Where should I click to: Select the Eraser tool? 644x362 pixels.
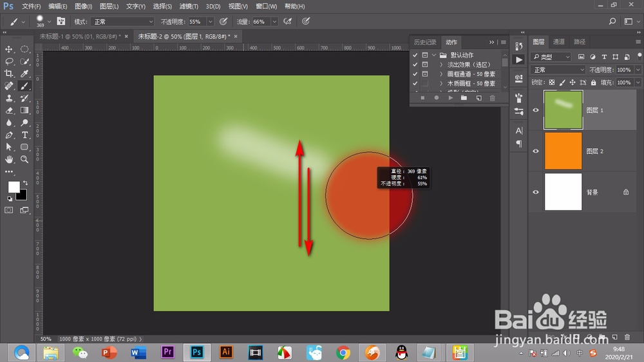(x=8, y=111)
